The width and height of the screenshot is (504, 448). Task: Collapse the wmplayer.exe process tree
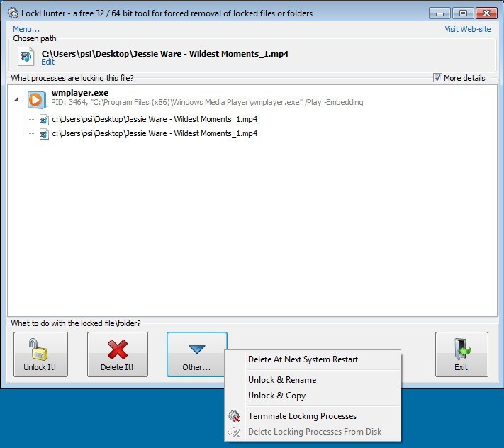point(17,100)
